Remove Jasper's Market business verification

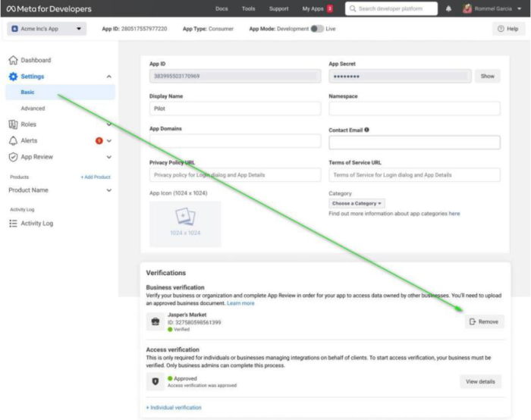pos(484,321)
